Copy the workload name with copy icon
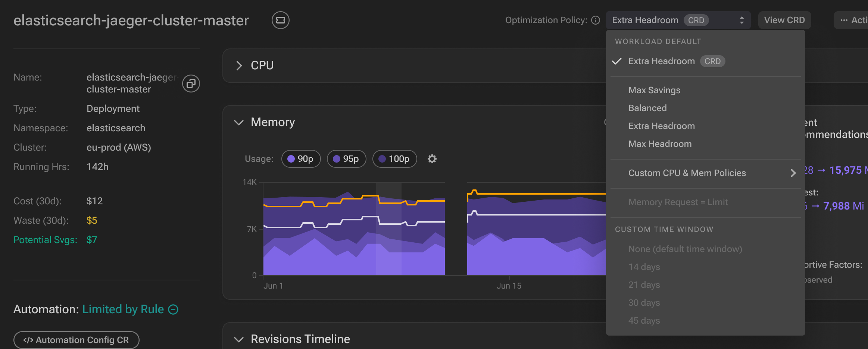Image resolution: width=868 pixels, height=349 pixels. click(x=191, y=84)
